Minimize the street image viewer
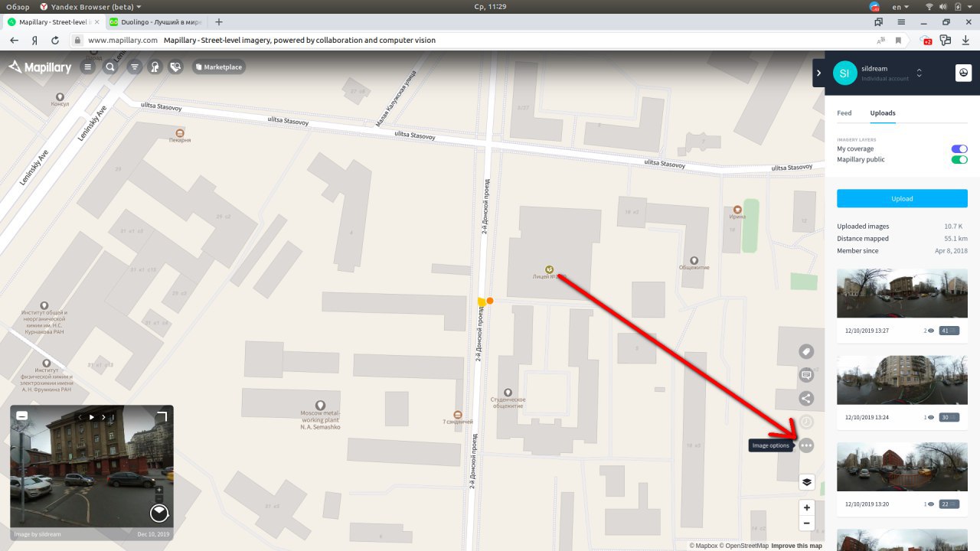 [x=22, y=416]
